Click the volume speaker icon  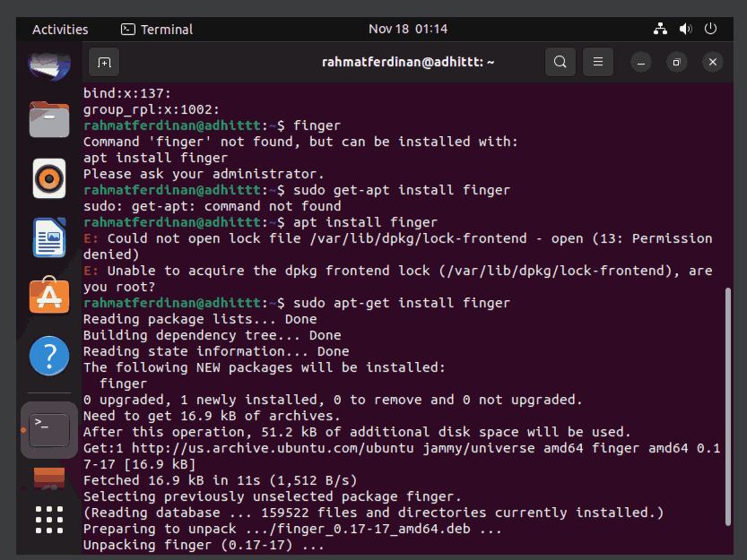[685, 29]
